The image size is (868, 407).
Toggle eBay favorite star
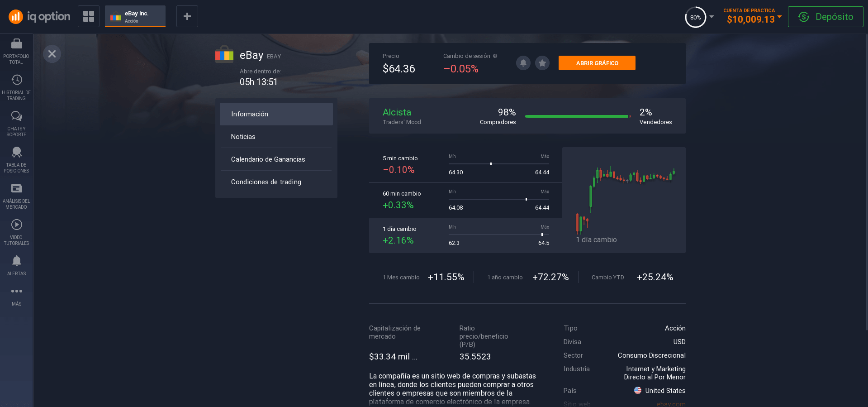(542, 63)
